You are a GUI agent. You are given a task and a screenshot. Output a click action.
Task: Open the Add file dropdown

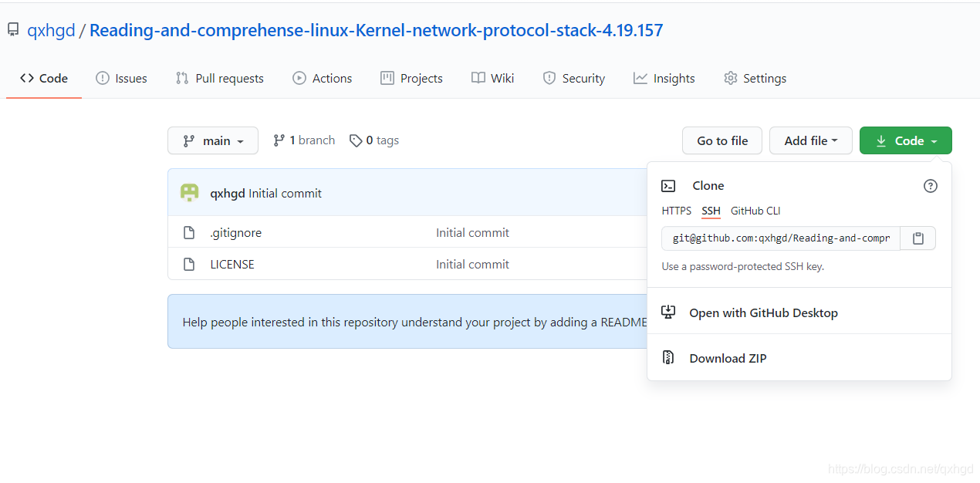click(x=810, y=140)
